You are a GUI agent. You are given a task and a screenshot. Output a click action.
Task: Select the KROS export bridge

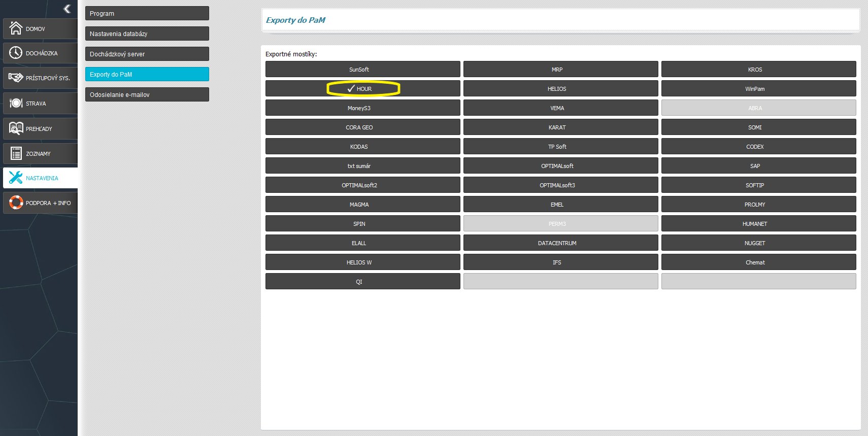[x=759, y=69]
